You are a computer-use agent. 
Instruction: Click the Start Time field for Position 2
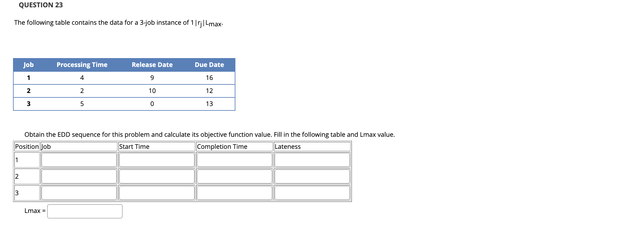(157, 176)
